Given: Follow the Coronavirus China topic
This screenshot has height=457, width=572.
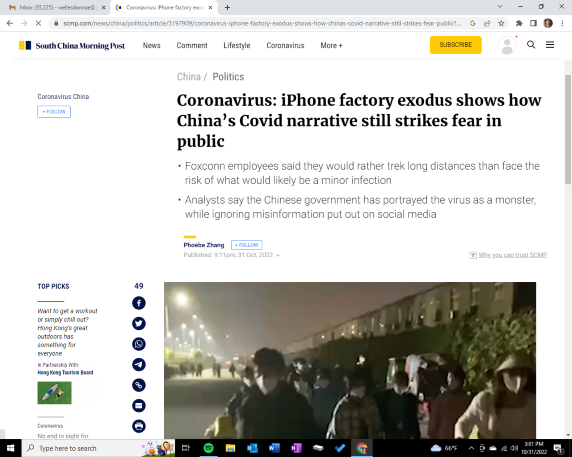Looking at the screenshot, I should coord(54,112).
